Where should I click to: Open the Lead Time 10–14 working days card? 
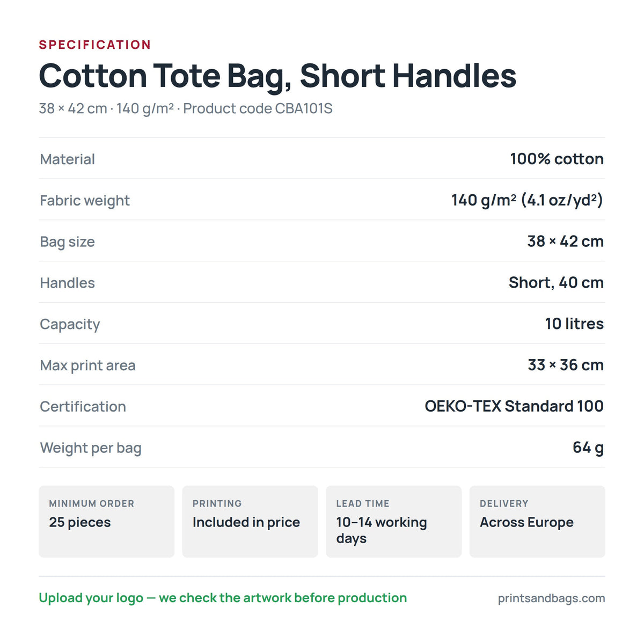394,522
